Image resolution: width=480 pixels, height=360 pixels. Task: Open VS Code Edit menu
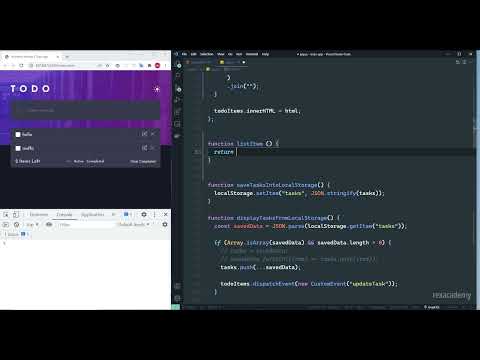pyautogui.click(x=193, y=54)
